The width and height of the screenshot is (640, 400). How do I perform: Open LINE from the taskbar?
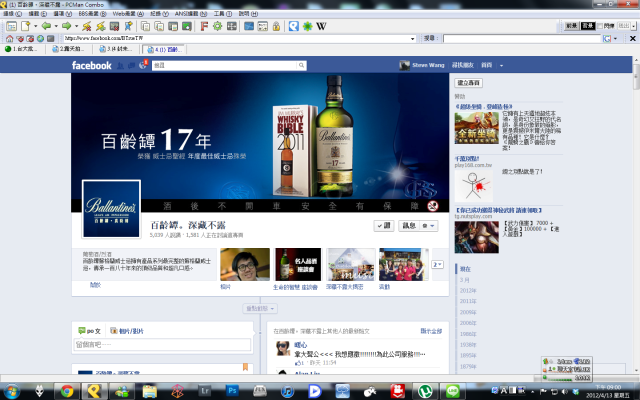(x=452, y=391)
